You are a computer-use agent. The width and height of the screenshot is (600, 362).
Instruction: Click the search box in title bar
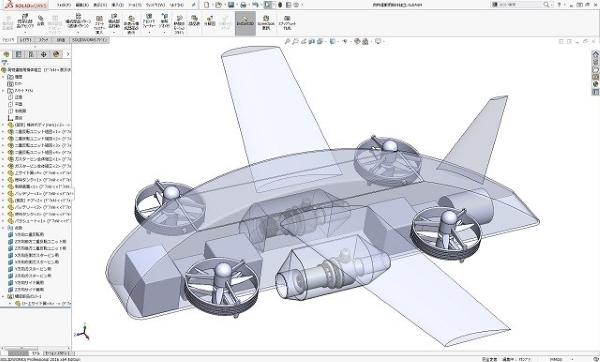(522, 5)
